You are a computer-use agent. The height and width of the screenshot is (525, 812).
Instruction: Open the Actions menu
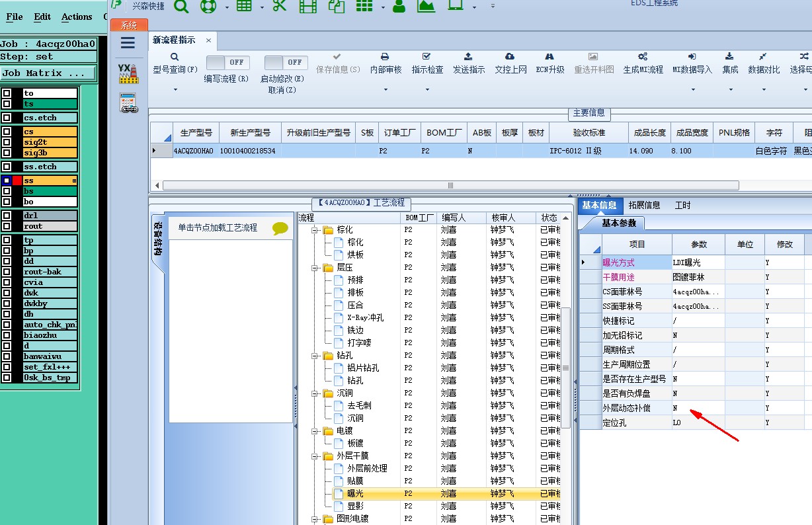tap(77, 17)
